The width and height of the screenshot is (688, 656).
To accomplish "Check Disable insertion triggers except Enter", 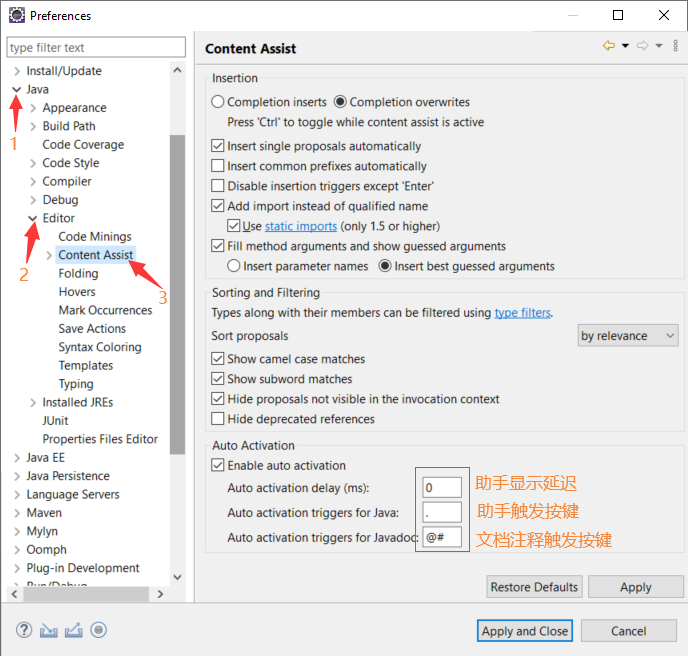I will coord(218,186).
